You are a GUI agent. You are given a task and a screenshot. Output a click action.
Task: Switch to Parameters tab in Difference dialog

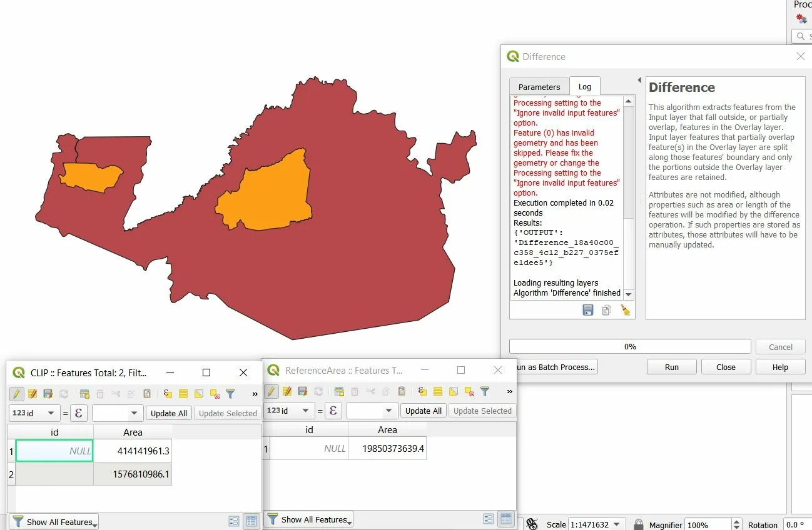point(539,87)
